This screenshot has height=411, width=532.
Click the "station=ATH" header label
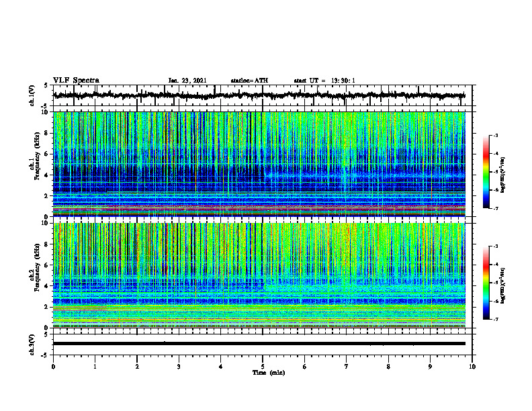pyautogui.click(x=249, y=81)
